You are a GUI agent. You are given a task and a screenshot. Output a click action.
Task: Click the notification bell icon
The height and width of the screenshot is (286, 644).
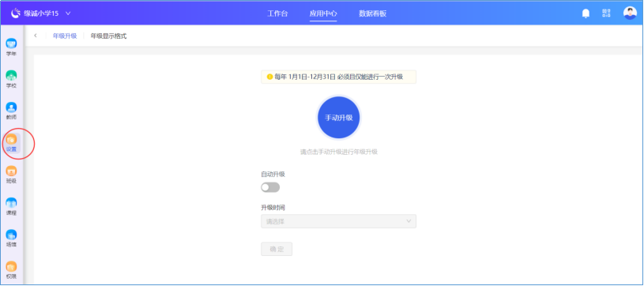pos(586,13)
